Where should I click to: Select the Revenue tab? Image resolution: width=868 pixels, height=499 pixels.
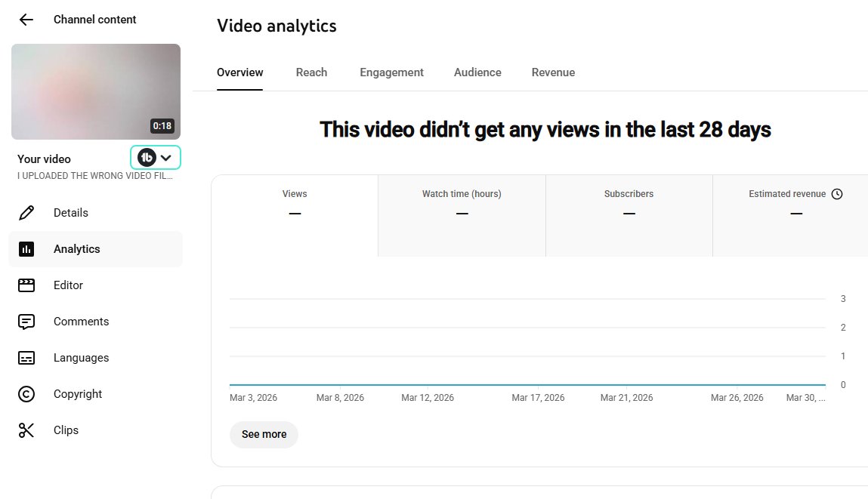click(x=553, y=72)
